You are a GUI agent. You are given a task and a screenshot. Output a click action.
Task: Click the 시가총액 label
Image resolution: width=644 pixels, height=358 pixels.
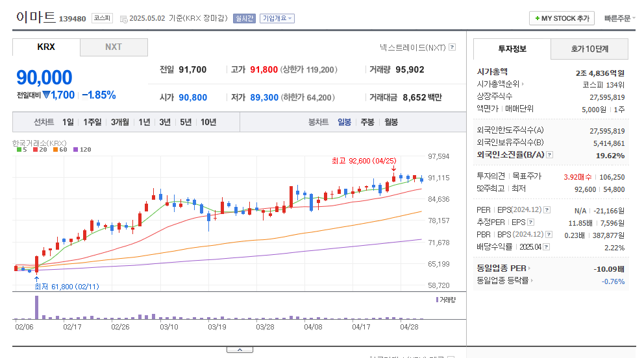click(x=492, y=72)
